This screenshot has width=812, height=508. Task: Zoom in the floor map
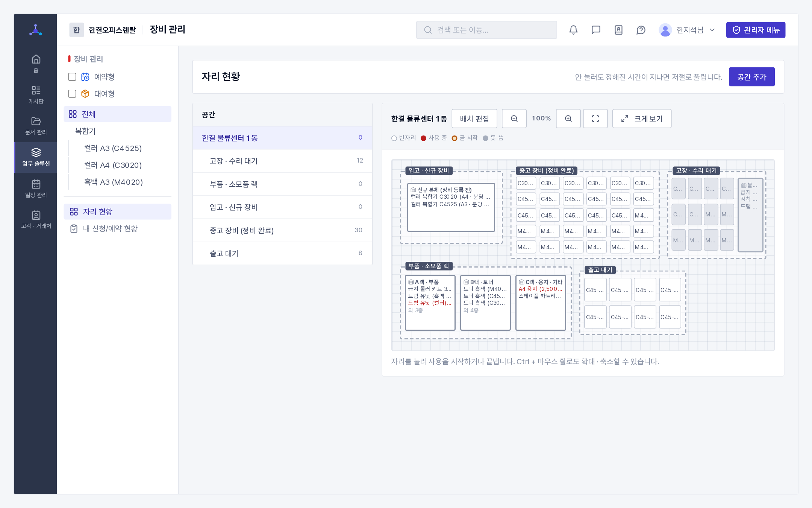568,119
